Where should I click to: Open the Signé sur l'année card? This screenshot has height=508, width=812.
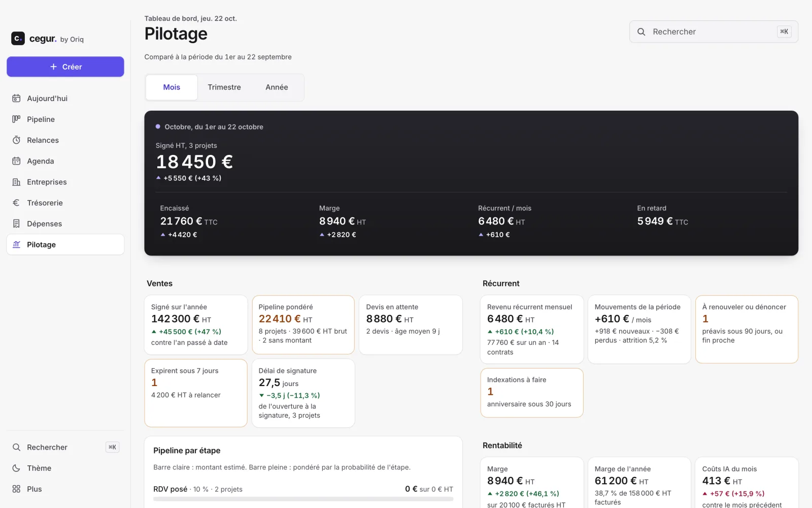point(196,325)
